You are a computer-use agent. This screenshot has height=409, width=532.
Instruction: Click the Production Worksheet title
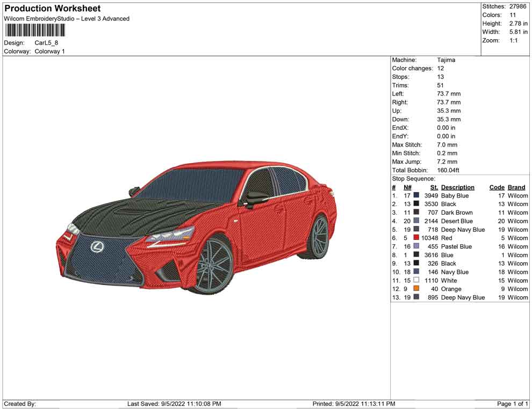[x=52, y=9]
